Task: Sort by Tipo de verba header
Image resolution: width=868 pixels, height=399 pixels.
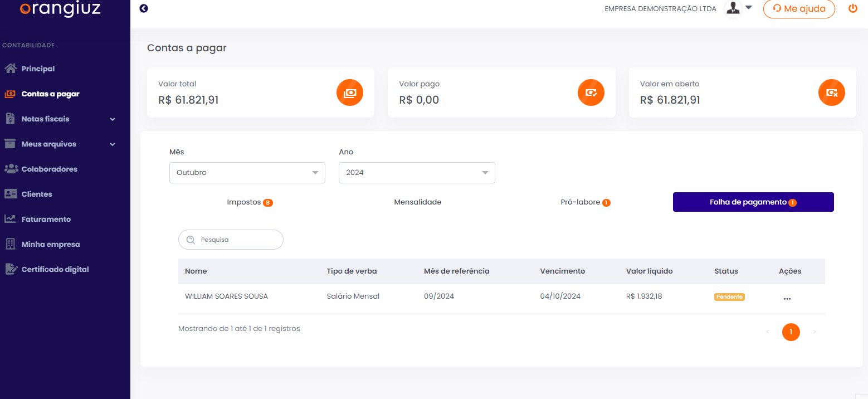Action: (x=352, y=271)
